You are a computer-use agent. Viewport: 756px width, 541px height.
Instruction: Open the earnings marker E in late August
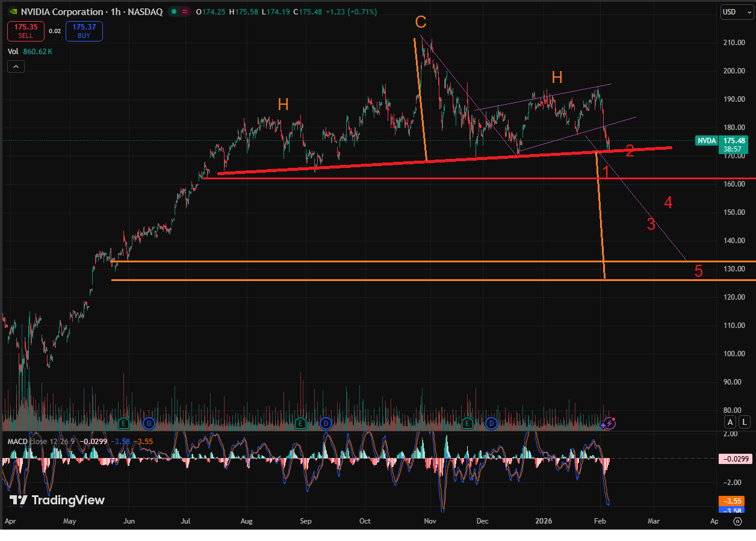coord(300,423)
